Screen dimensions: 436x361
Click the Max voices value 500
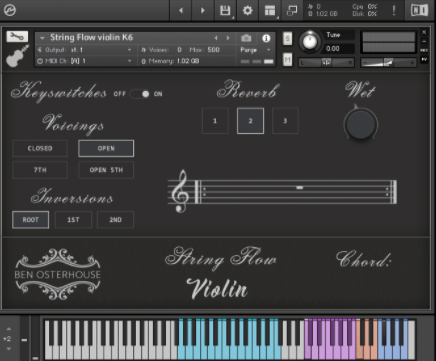pyautogui.click(x=213, y=50)
